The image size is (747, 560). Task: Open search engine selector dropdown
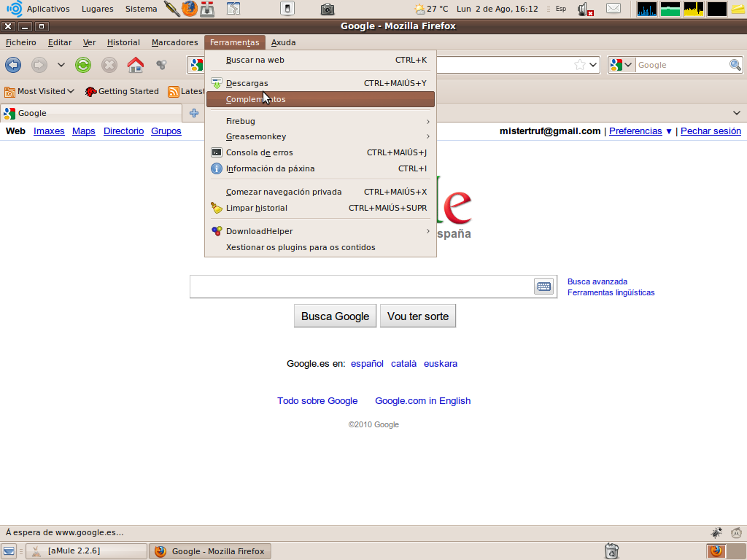pyautogui.click(x=622, y=65)
